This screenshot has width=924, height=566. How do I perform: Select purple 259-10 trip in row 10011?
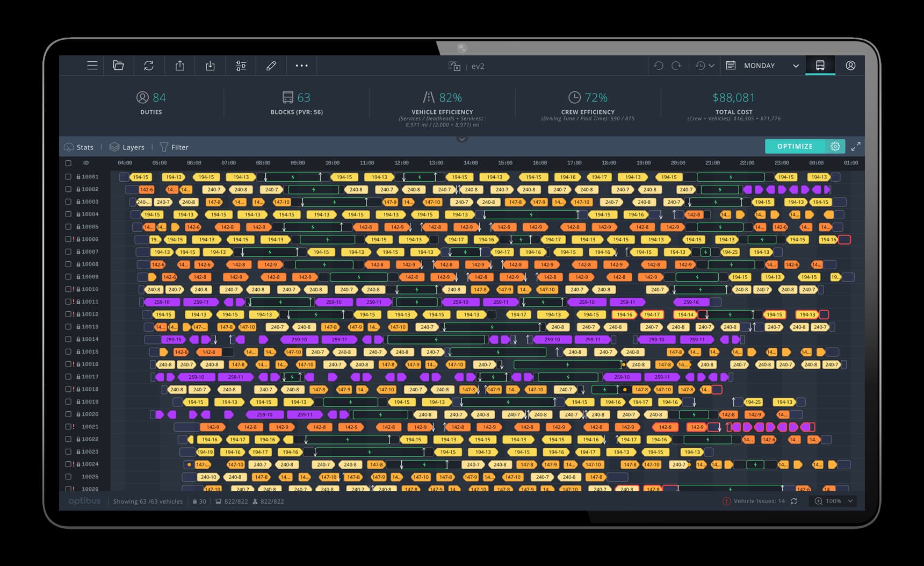[x=161, y=302]
